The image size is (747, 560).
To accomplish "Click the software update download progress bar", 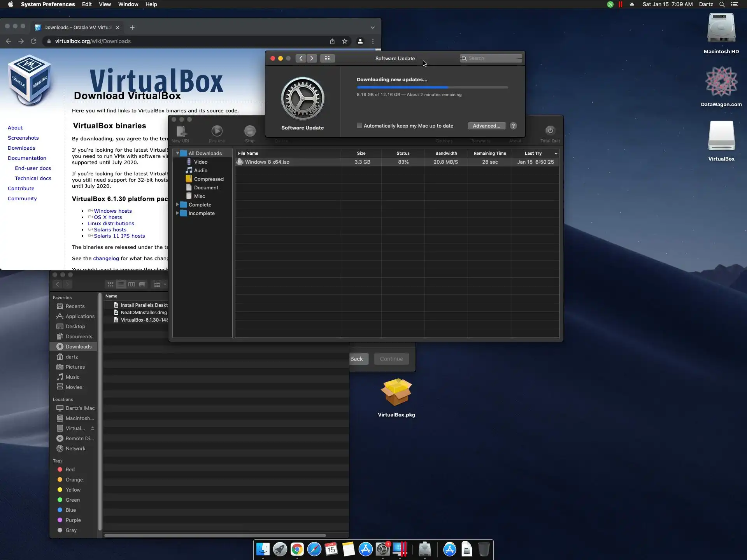I will (432, 87).
